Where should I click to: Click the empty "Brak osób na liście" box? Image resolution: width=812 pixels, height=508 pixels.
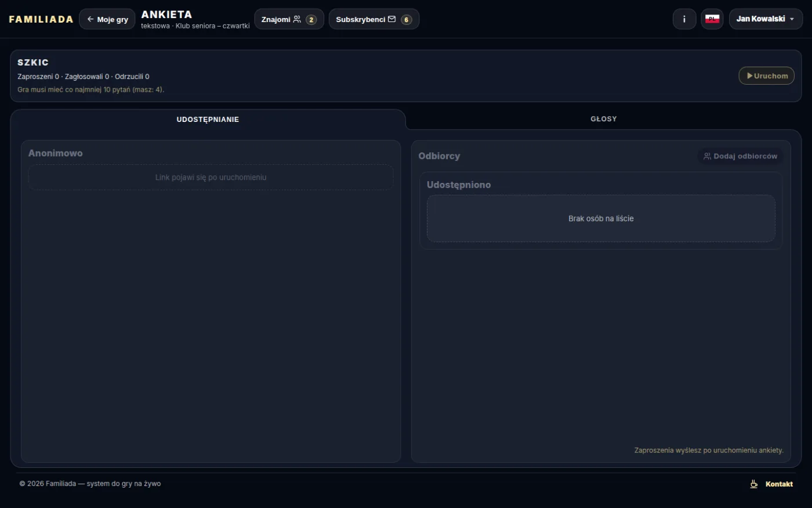601,219
